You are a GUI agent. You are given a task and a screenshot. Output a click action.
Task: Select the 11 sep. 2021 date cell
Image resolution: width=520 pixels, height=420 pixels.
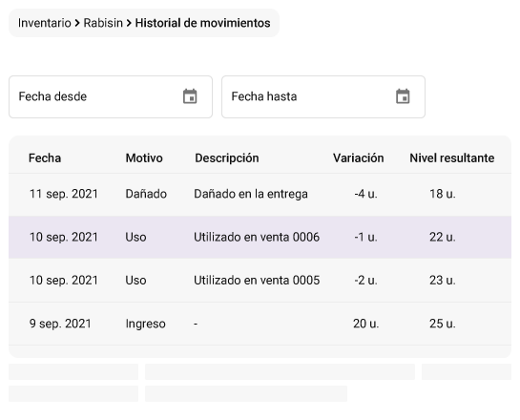click(64, 194)
